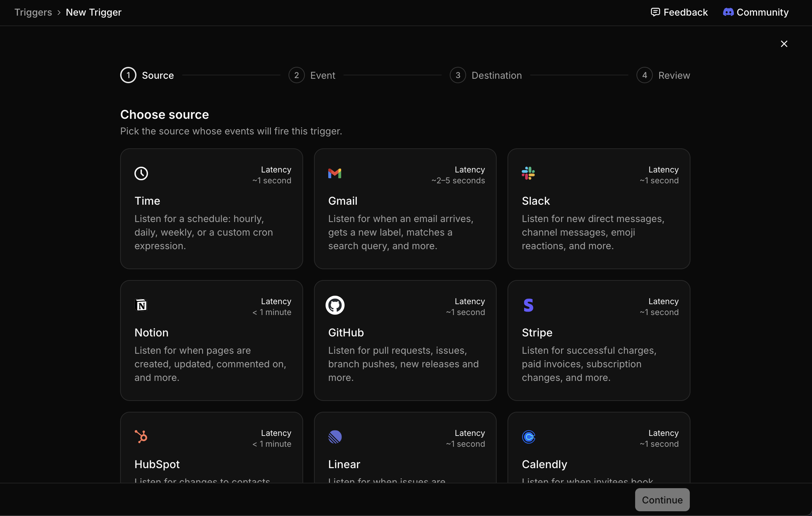
Task: Click the Time description about cron expression
Action: (204, 232)
